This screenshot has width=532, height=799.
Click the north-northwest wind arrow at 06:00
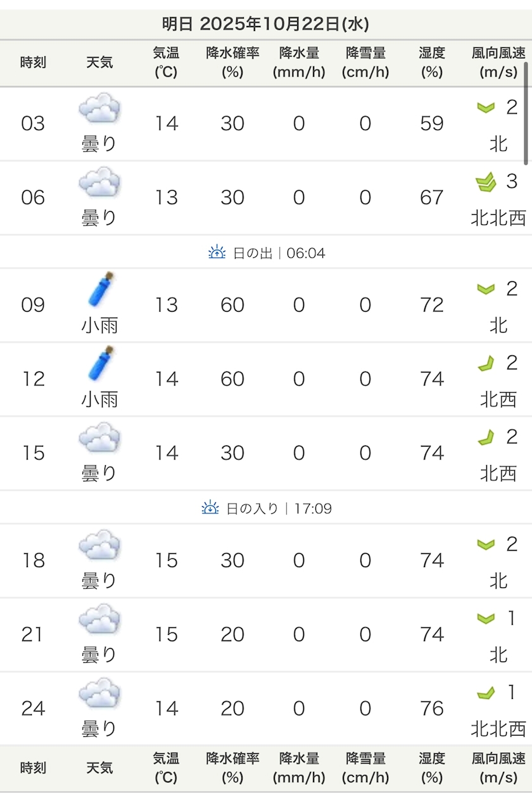pyautogui.click(x=486, y=183)
